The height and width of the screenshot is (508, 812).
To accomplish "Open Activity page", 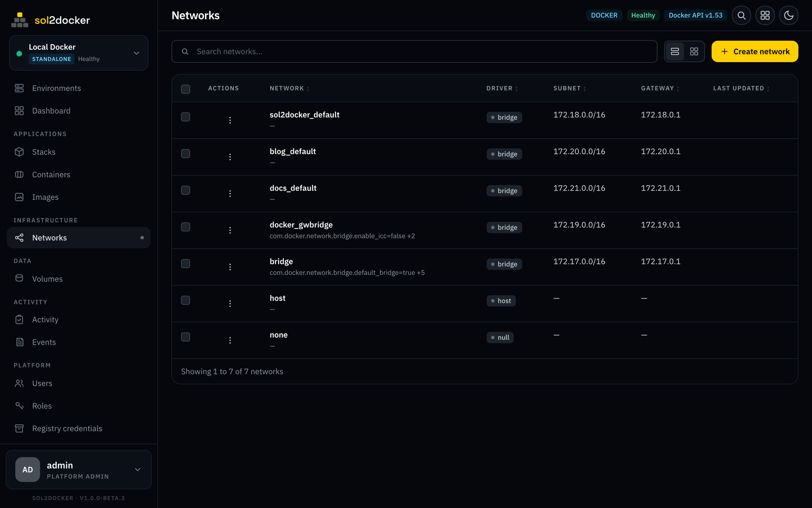I will 79,319.
